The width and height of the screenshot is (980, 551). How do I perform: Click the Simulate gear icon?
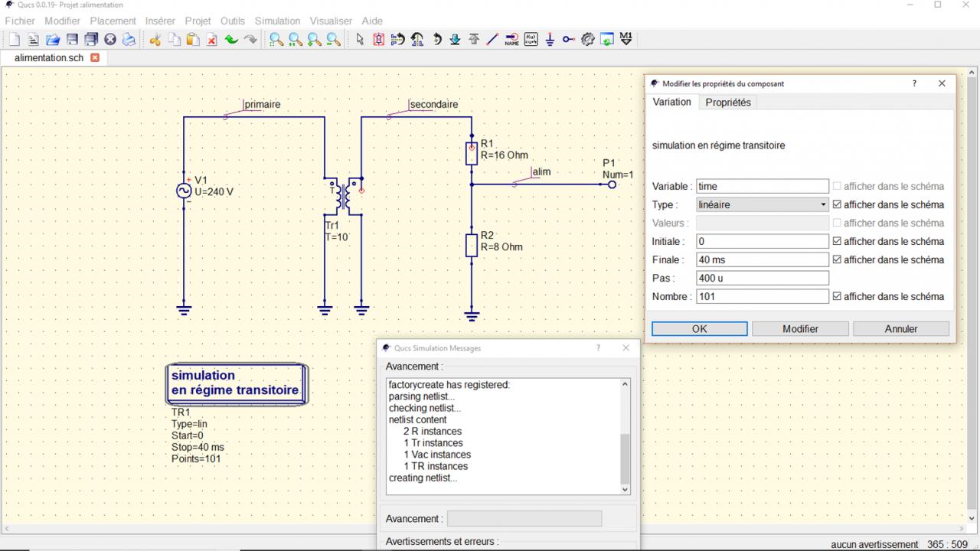pos(588,39)
